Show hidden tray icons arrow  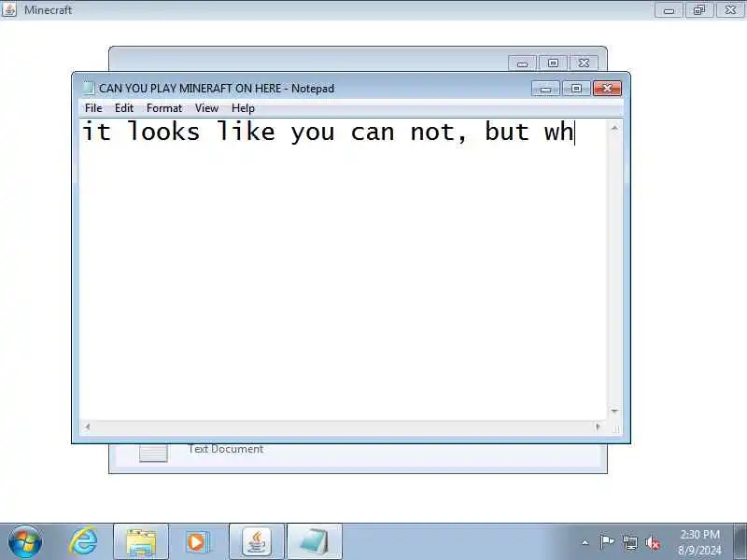585,542
